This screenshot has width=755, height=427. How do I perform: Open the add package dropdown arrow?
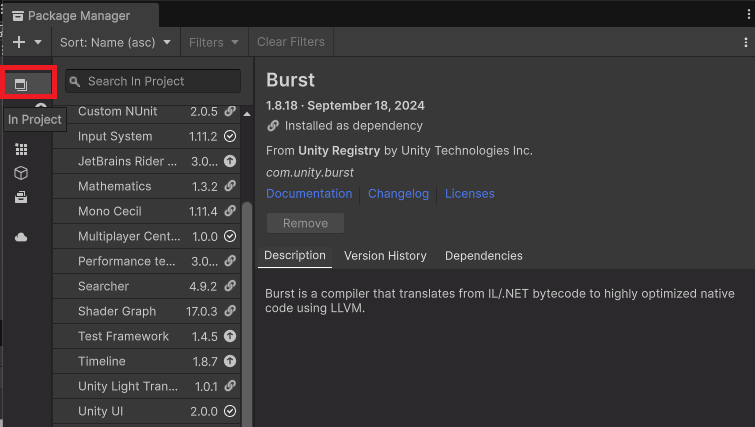point(38,42)
